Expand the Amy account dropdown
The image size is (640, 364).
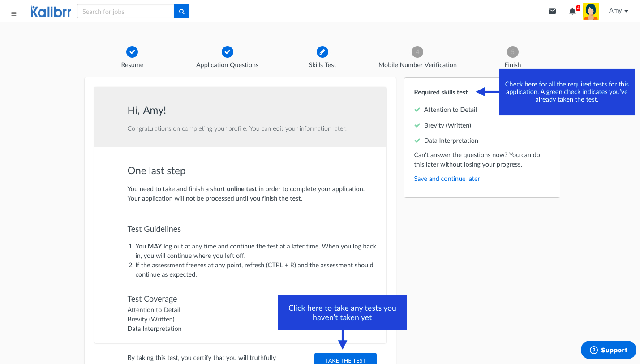pos(619,11)
